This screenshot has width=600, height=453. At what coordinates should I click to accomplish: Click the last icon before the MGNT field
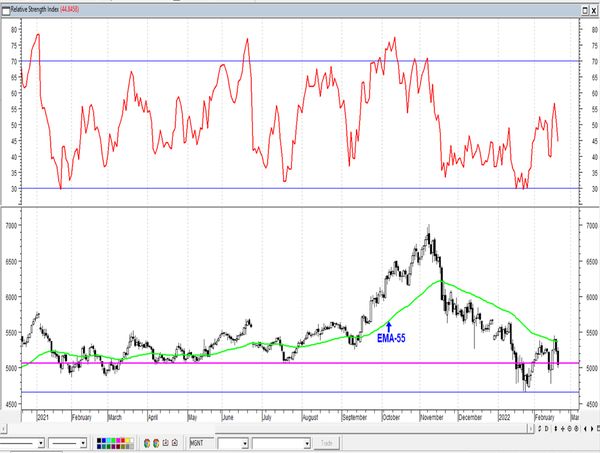[175, 441]
